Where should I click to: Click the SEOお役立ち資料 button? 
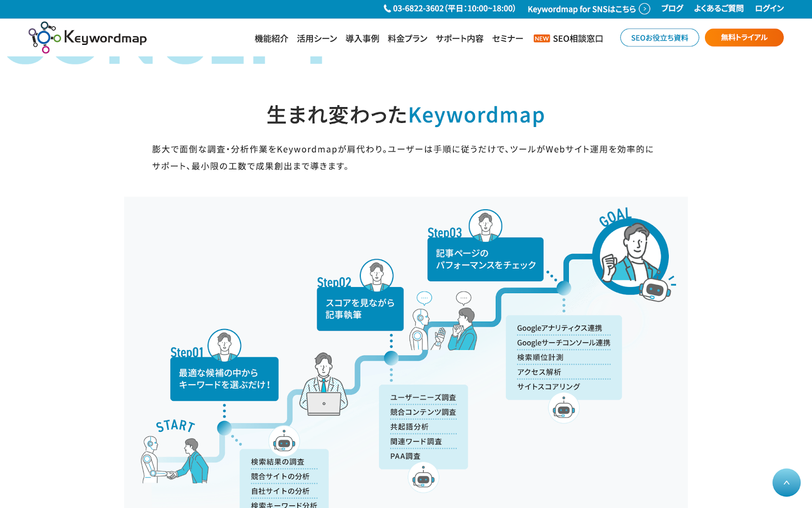(x=659, y=38)
